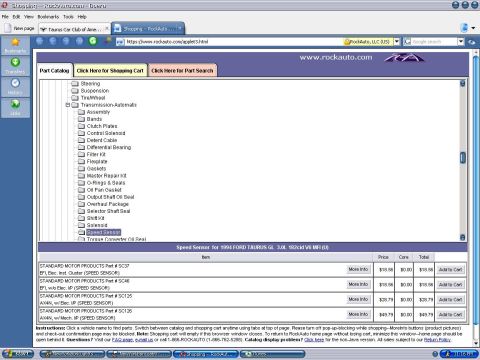Open the Edit menu
Viewport: 480px width, 360px height.
click(16, 16)
